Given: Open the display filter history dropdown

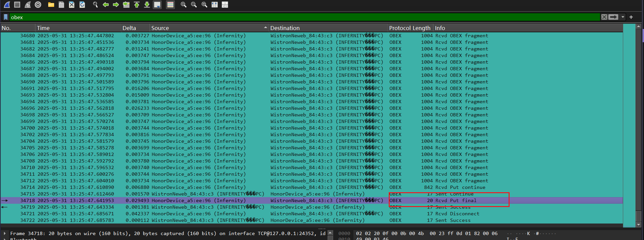Looking at the screenshot, I should point(623,17).
